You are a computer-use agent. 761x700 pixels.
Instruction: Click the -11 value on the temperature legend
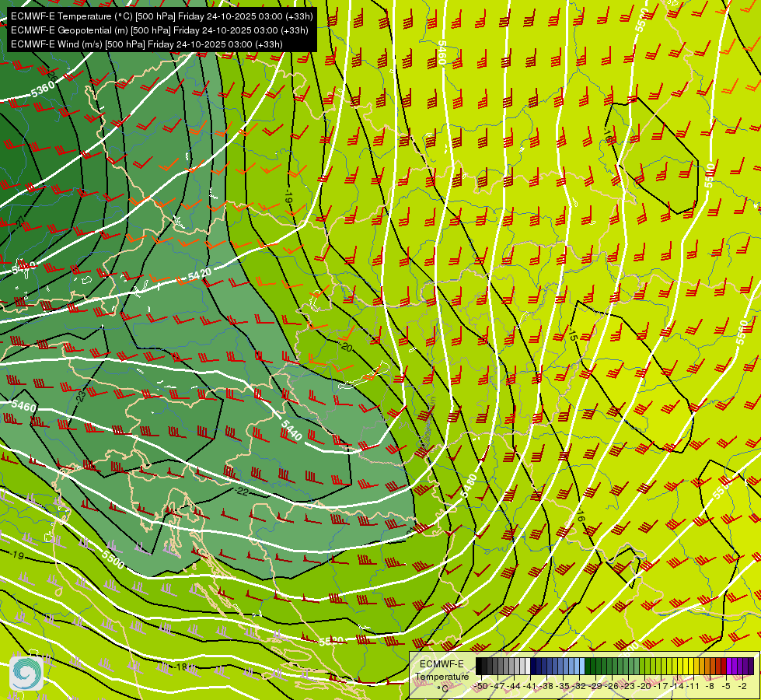coord(693,686)
